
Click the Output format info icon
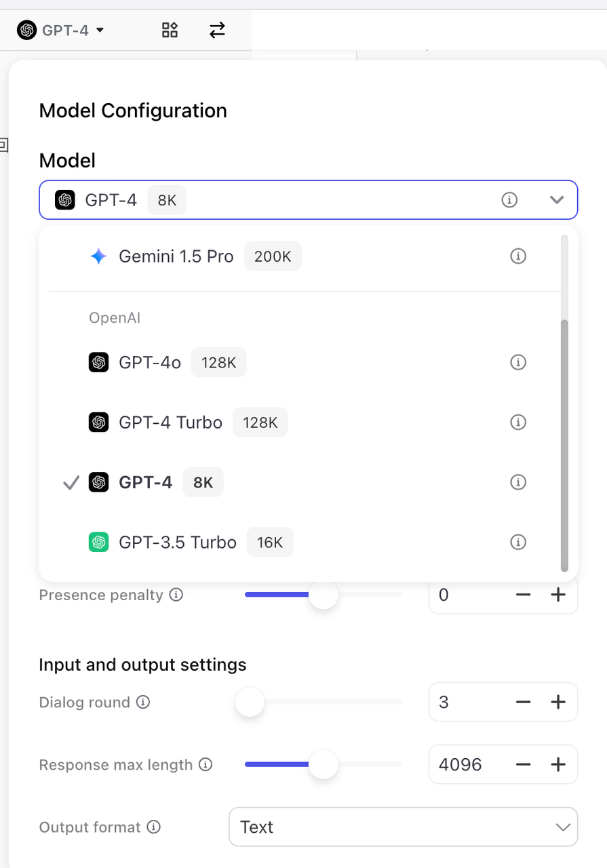point(154,827)
